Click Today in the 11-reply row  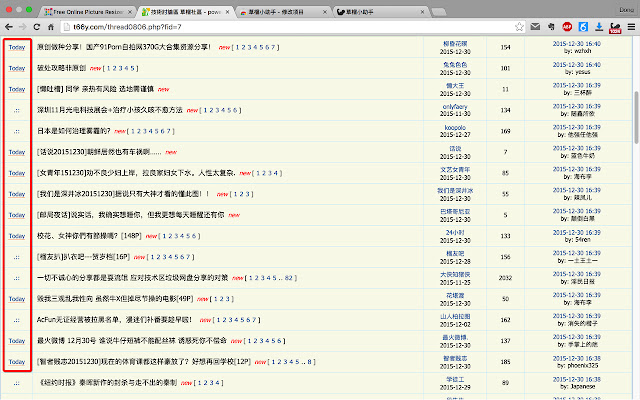click(x=17, y=89)
